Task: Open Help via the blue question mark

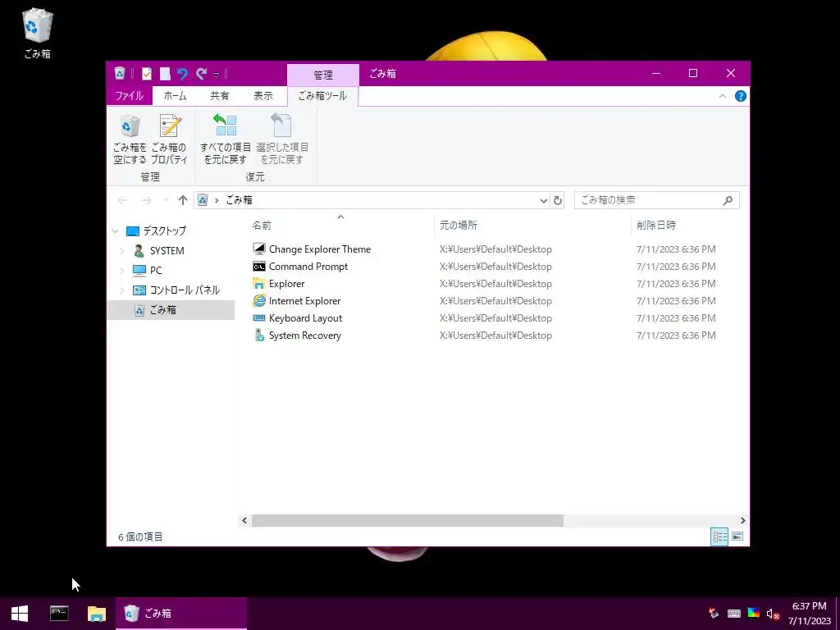Action: tap(741, 96)
